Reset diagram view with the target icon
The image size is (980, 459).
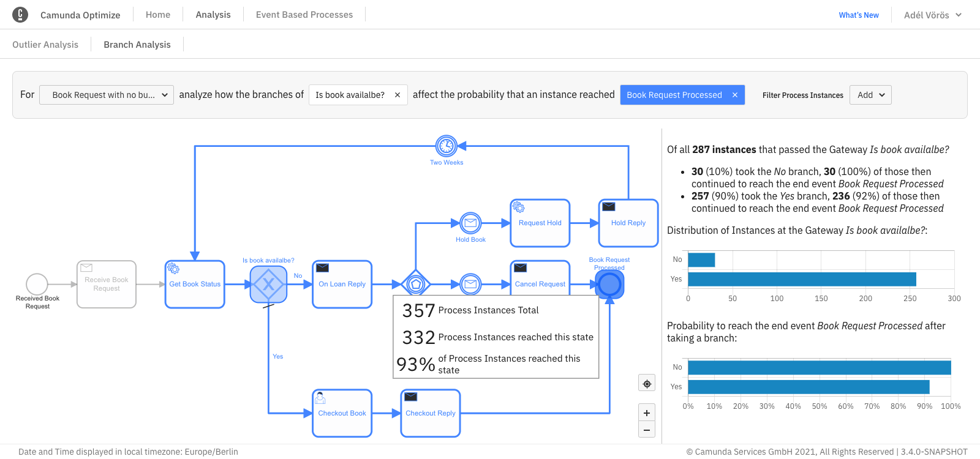pyautogui.click(x=647, y=384)
